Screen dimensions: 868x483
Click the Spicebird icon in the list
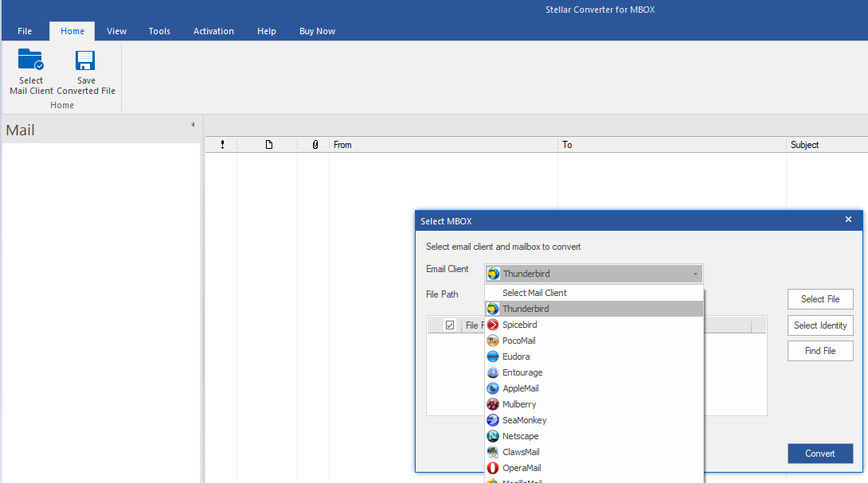tap(493, 325)
